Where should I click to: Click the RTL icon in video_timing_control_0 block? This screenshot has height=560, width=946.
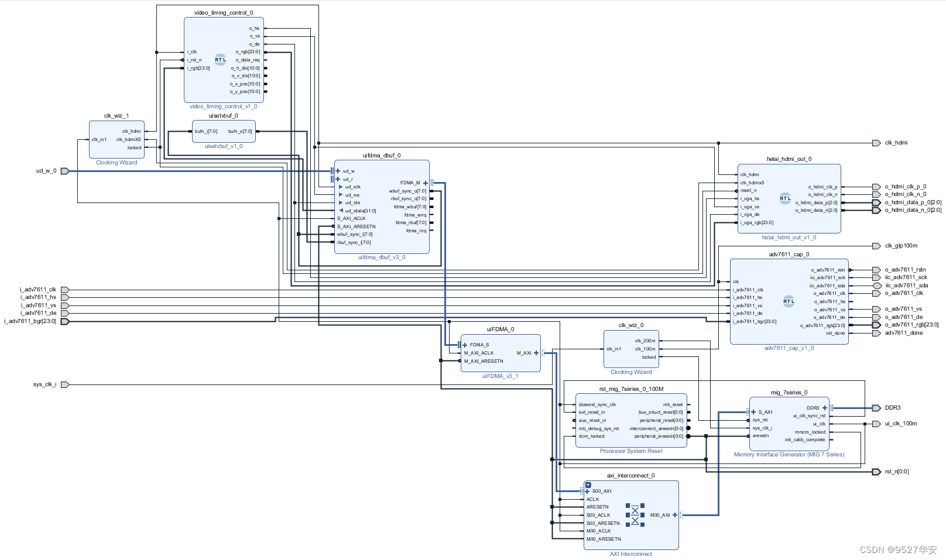pyautogui.click(x=220, y=60)
